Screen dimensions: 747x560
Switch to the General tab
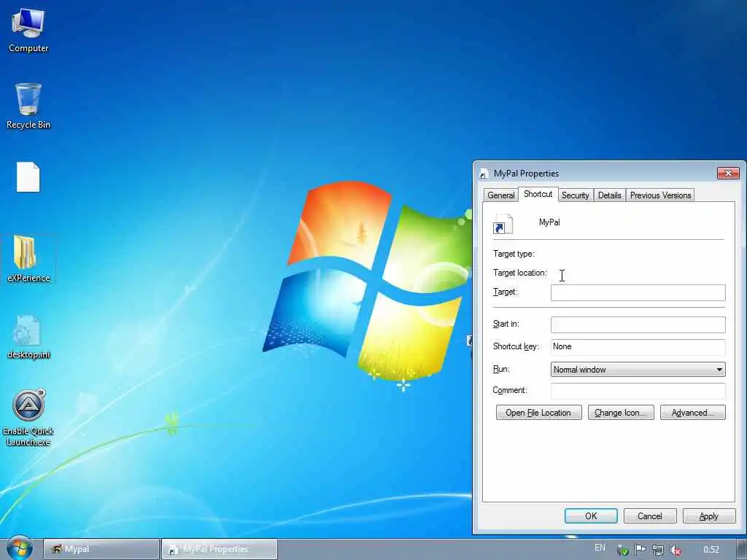click(x=500, y=195)
